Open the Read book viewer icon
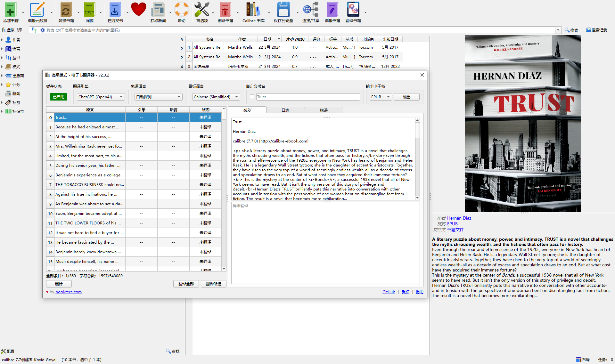 [x=90, y=10]
